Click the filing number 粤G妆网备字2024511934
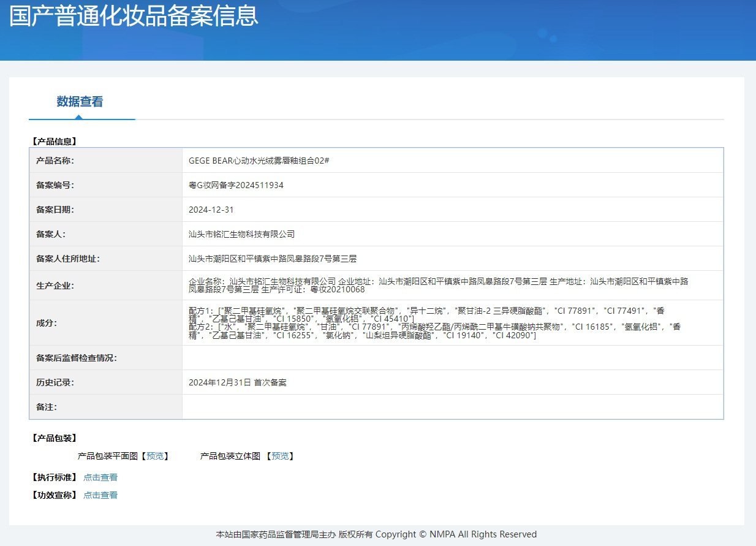 click(x=236, y=185)
